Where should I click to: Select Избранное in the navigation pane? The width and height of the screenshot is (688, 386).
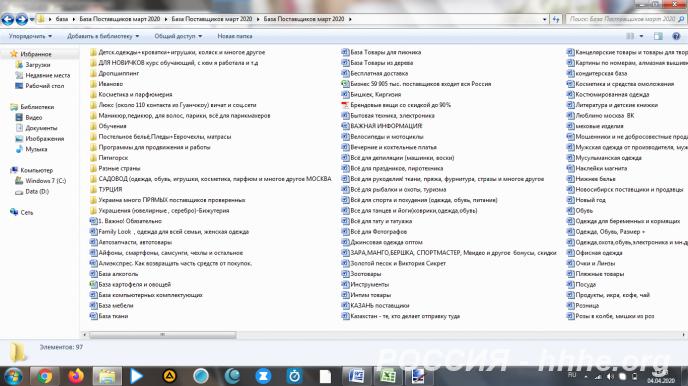[36, 54]
